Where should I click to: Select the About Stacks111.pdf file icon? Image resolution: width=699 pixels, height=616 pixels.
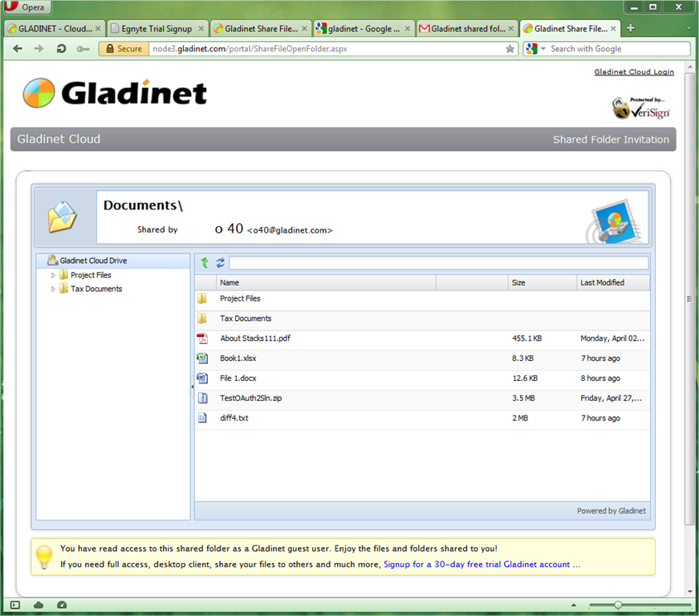coord(202,338)
